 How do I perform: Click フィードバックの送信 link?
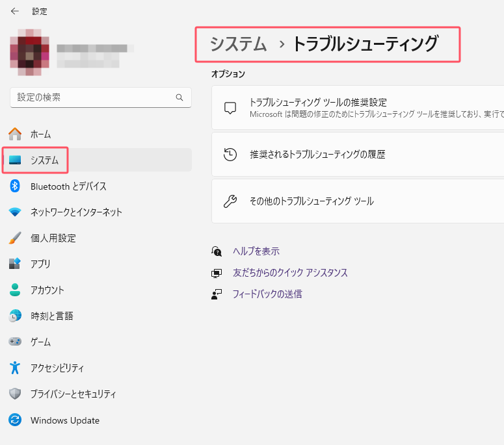[267, 294]
